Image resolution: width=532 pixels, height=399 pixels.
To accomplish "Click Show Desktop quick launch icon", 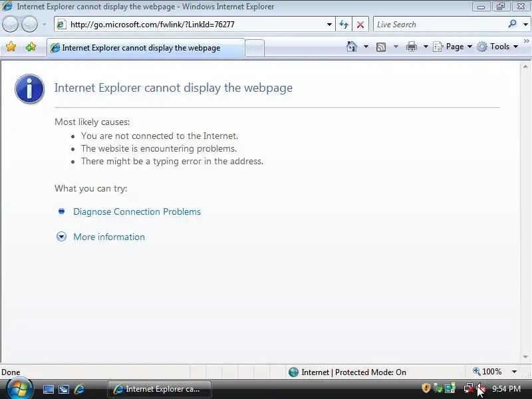I will (x=48, y=389).
